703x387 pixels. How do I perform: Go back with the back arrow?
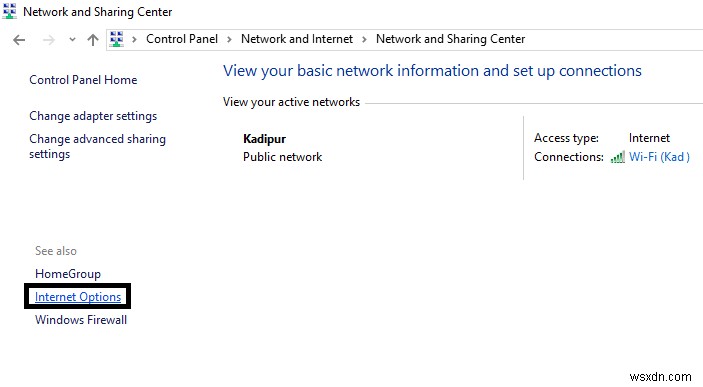tap(19, 40)
